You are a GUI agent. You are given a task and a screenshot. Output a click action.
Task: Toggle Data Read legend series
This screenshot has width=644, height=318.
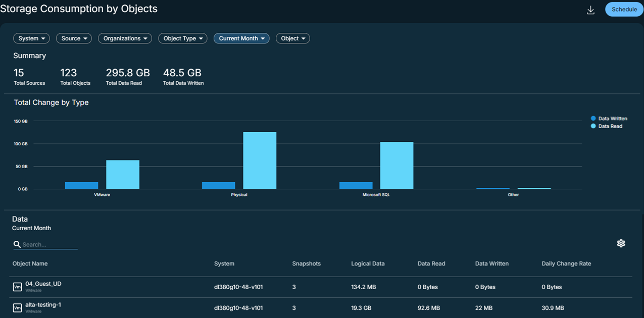[x=607, y=126]
